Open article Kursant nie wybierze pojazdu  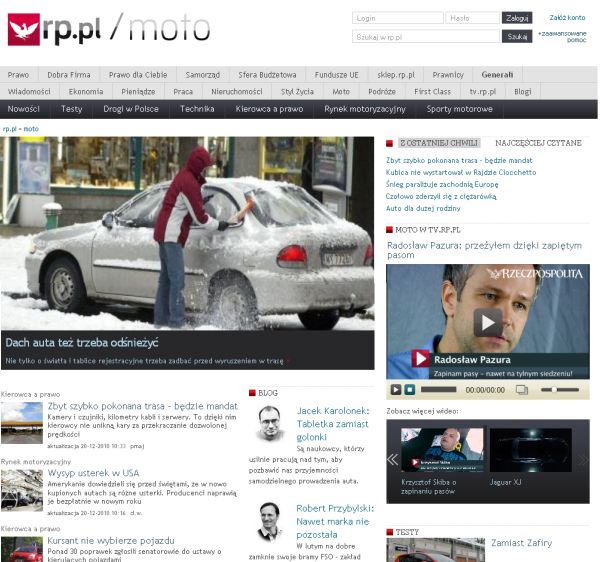(x=111, y=541)
